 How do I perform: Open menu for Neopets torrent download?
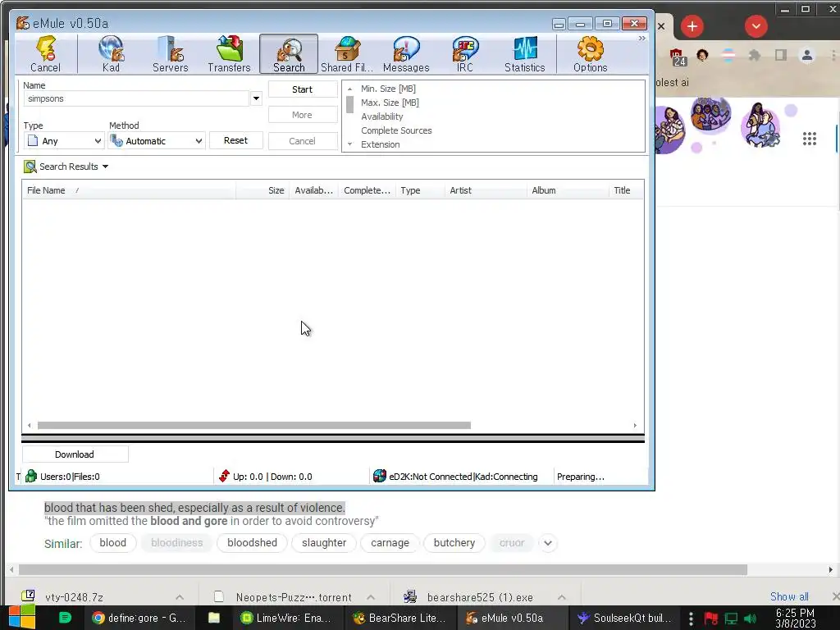371,597
